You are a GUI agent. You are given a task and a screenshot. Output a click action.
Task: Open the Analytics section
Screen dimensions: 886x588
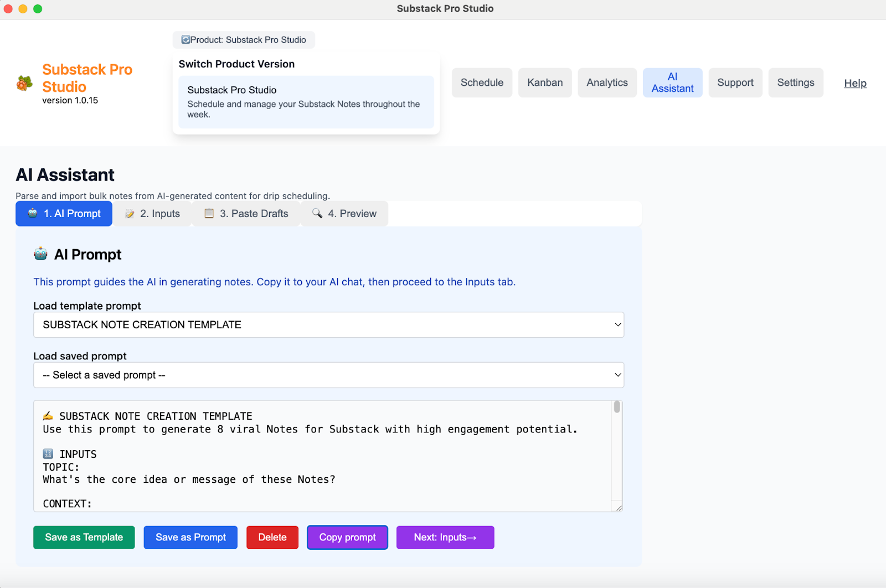click(x=607, y=82)
